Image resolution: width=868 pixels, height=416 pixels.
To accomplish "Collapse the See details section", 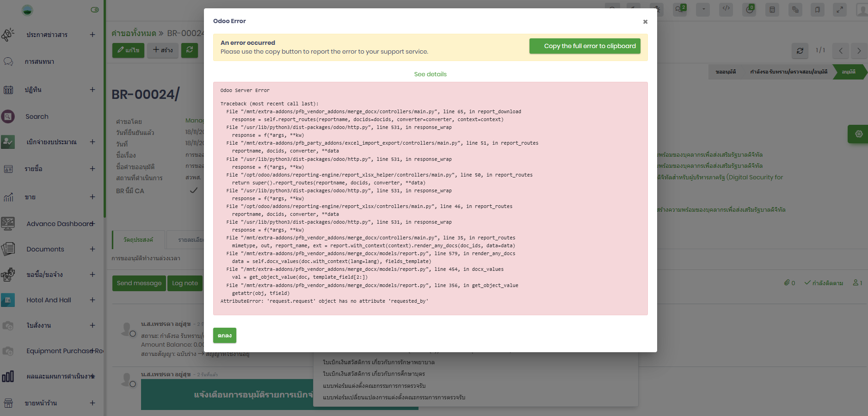I will [430, 74].
